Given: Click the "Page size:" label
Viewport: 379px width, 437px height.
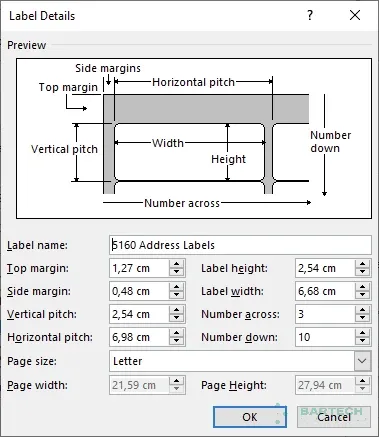Looking at the screenshot, I should pos(32,361).
